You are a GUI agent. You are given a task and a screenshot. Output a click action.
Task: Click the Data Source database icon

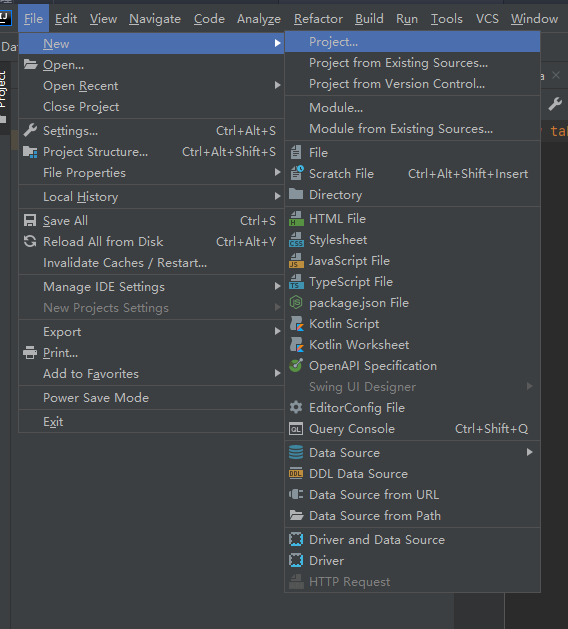pos(296,452)
